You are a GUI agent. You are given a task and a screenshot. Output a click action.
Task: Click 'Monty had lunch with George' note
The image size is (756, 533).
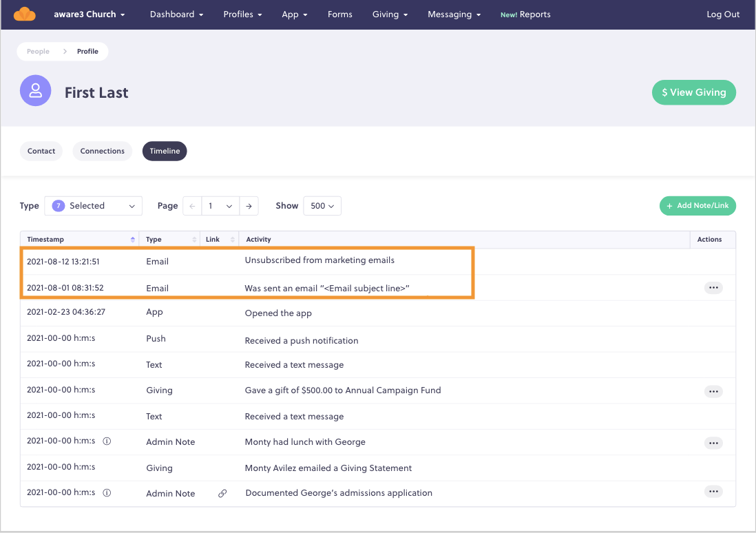(305, 442)
